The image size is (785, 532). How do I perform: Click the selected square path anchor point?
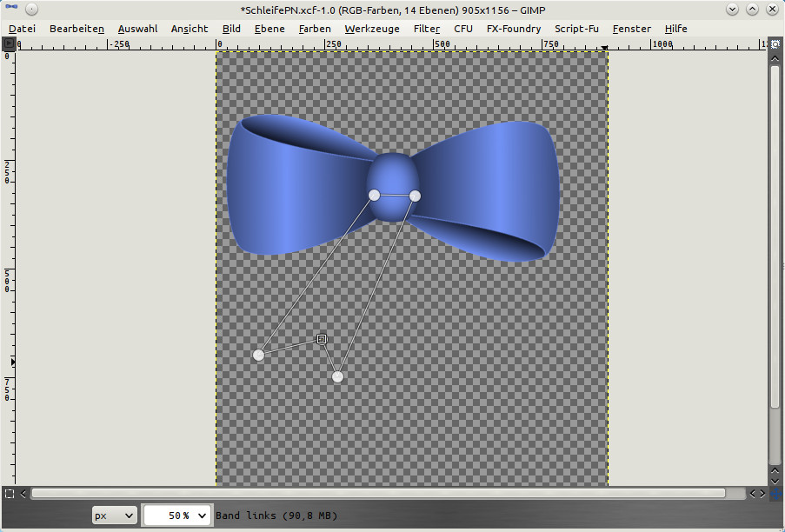coord(322,339)
